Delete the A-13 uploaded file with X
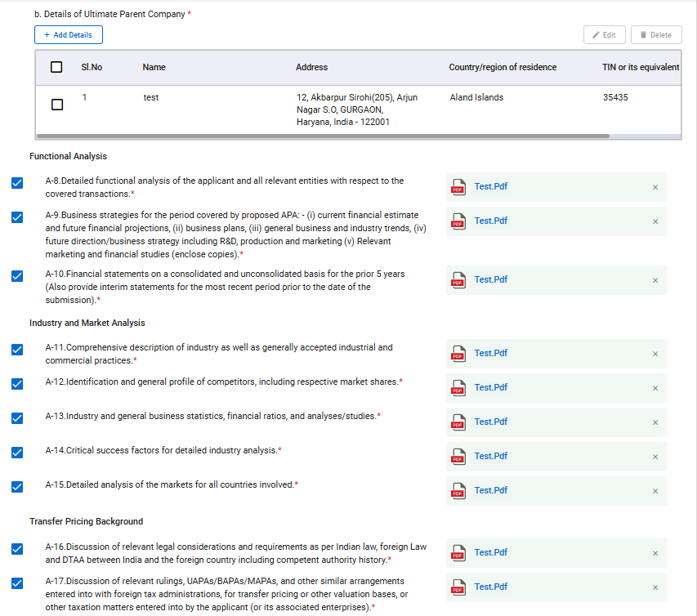 click(655, 422)
